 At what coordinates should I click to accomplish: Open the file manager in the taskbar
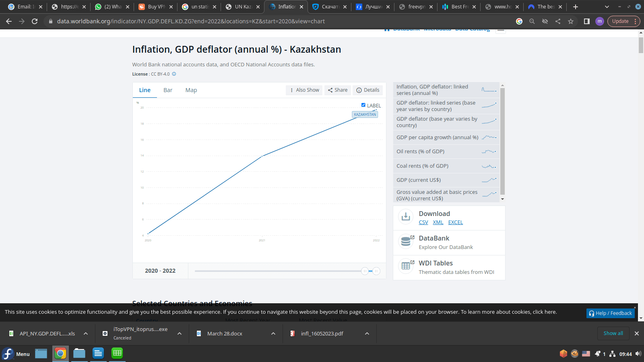(x=79, y=354)
